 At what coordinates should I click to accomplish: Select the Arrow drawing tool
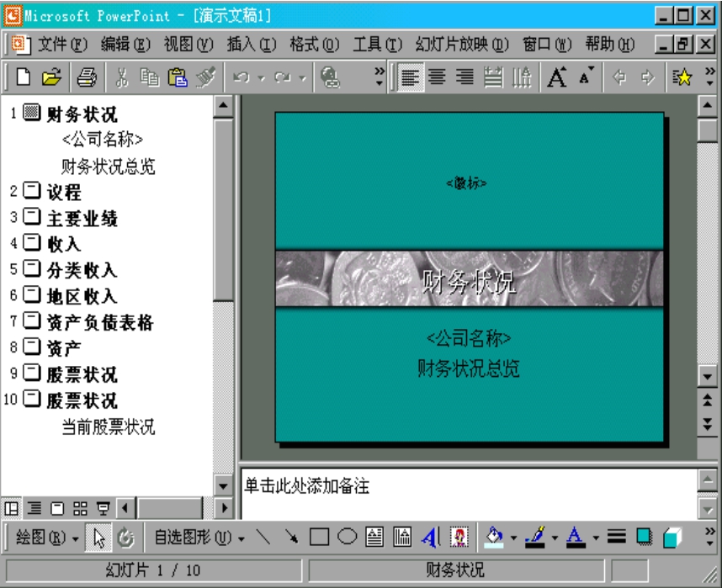pyautogui.click(x=291, y=537)
